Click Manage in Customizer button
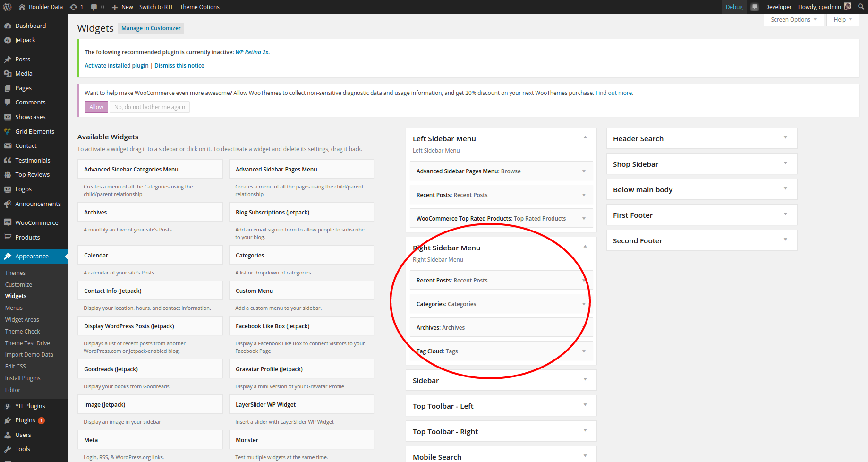Image resolution: width=868 pixels, height=462 pixels. 151,28
